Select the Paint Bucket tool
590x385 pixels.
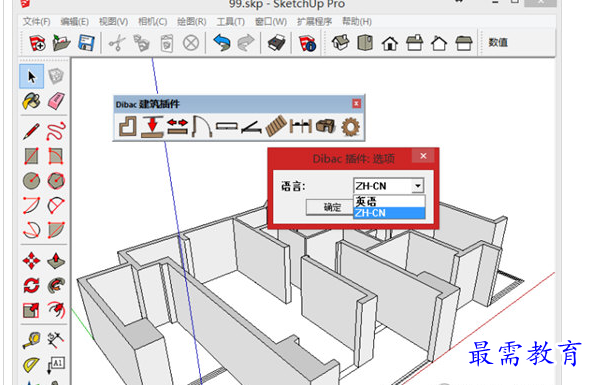[x=32, y=101]
